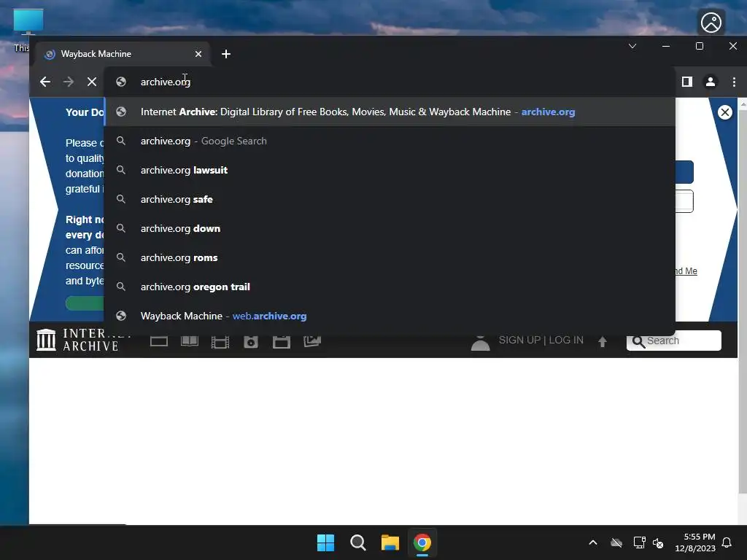Open the Web media icon
The image size is (747, 560).
[158, 341]
